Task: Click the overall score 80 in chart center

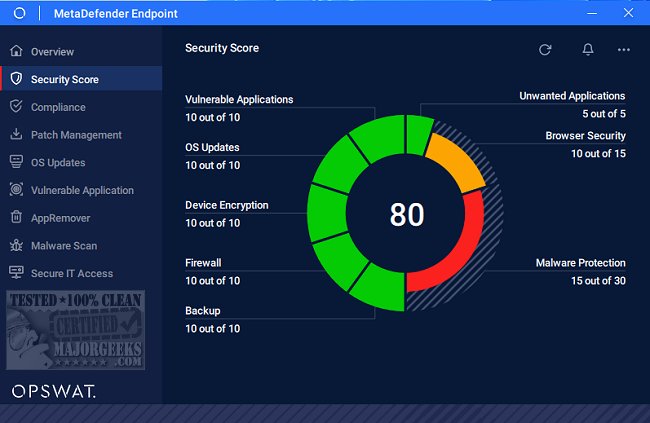Action: [x=407, y=214]
